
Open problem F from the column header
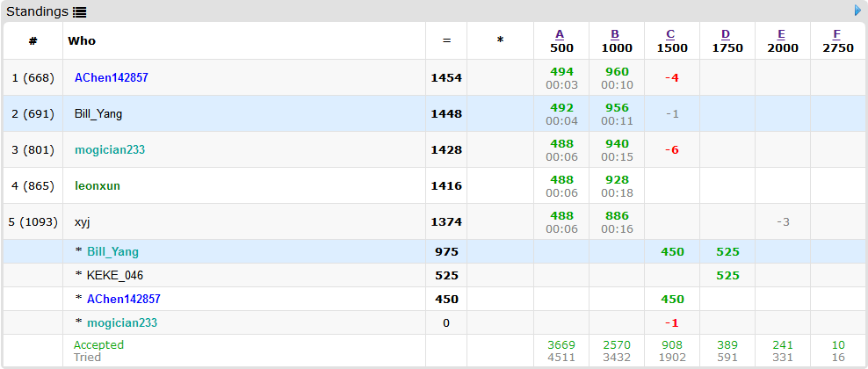(x=837, y=34)
